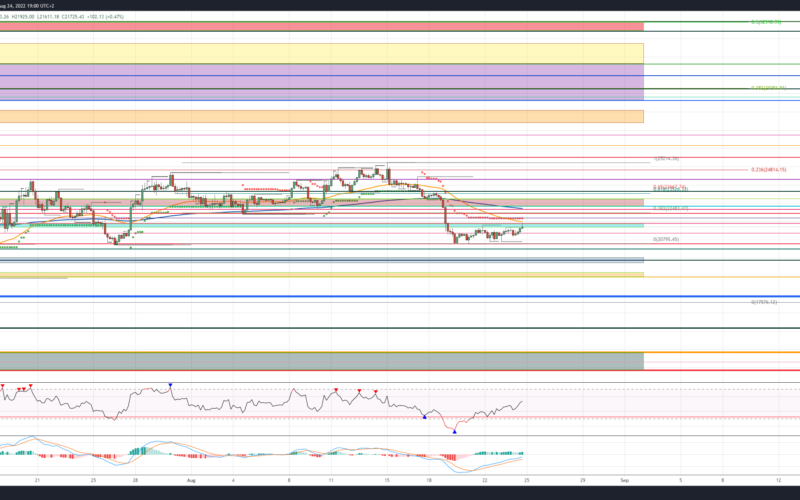Click the lowest blue triangle on RSI

click(455, 432)
